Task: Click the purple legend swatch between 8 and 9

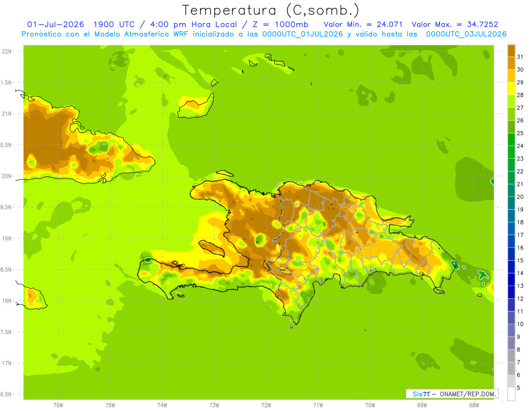Action: (x=511, y=343)
